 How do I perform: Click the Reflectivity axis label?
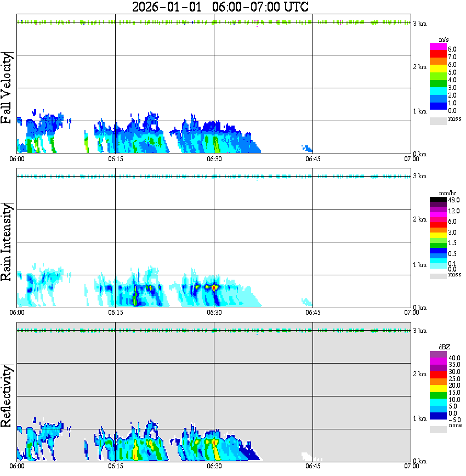(x=6, y=396)
